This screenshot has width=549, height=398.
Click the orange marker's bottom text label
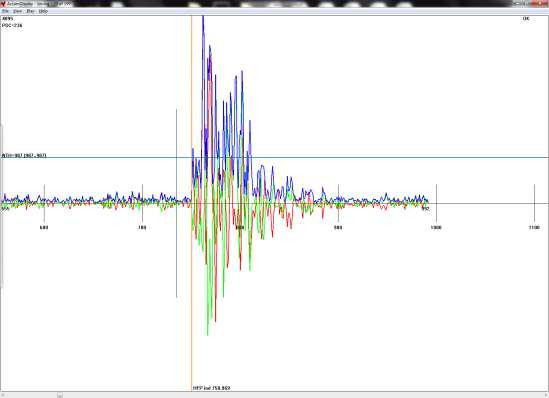pyautogui.click(x=211, y=388)
